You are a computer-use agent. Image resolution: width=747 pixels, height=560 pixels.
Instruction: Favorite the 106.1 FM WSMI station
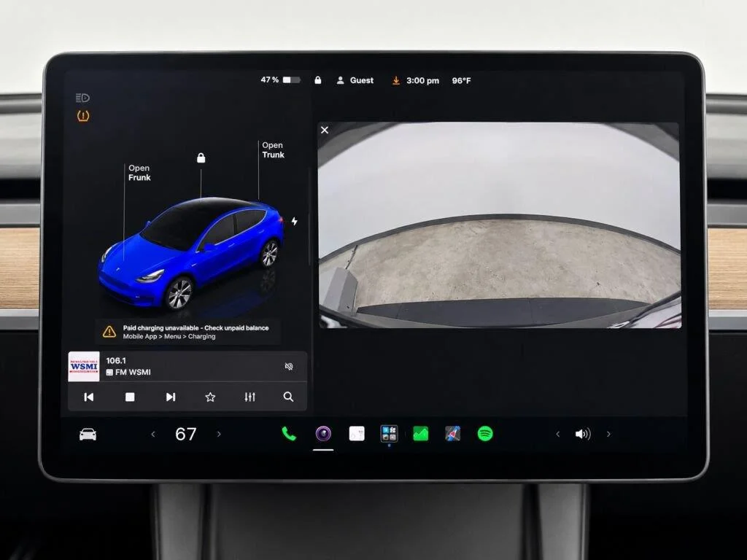pyautogui.click(x=210, y=397)
